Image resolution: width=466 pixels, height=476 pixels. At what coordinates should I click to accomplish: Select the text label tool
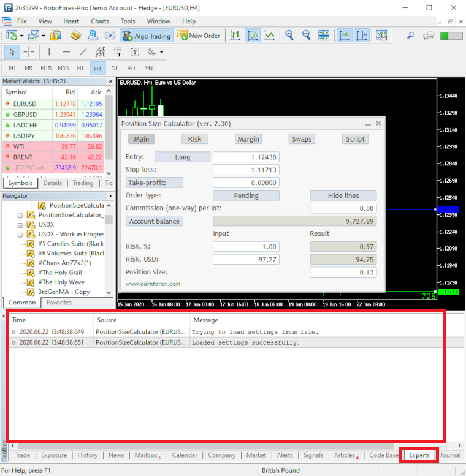(134, 52)
